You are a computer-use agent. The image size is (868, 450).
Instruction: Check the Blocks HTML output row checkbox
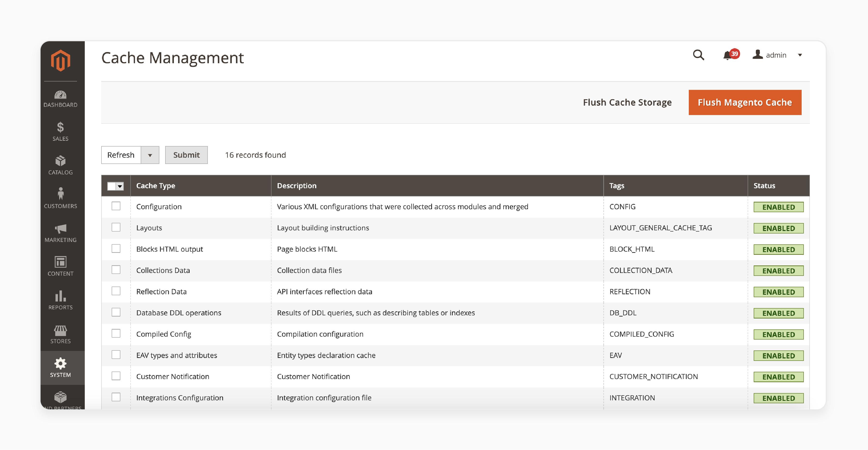click(116, 248)
